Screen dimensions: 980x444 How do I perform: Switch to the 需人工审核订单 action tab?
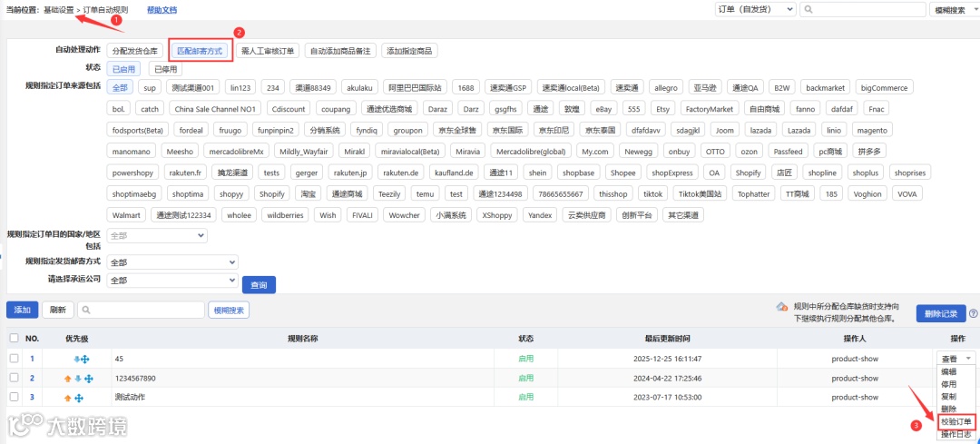(x=269, y=51)
